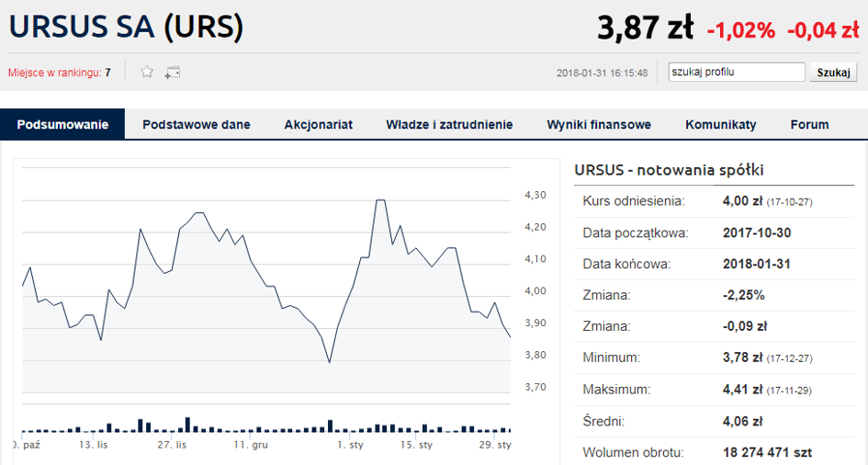Click the Wolumen obrotu value 18 274 471 szt
This screenshot has width=868, height=465.
[767, 453]
